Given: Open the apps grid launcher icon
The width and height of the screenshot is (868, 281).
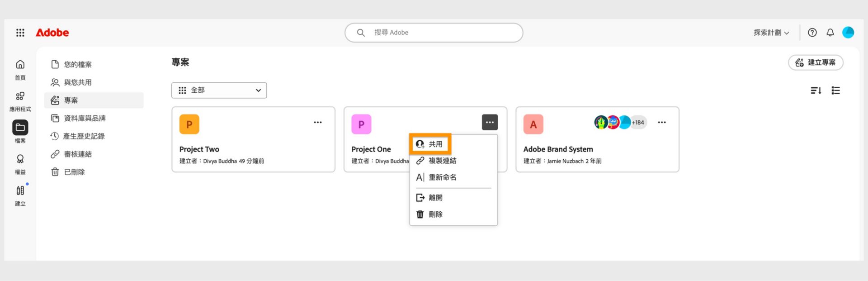Looking at the screenshot, I should click(x=20, y=33).
